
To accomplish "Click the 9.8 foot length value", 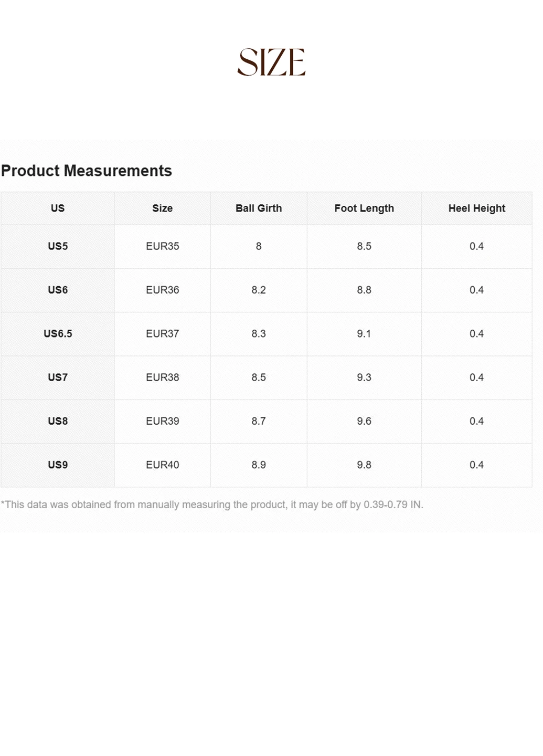I will point(364,465).
